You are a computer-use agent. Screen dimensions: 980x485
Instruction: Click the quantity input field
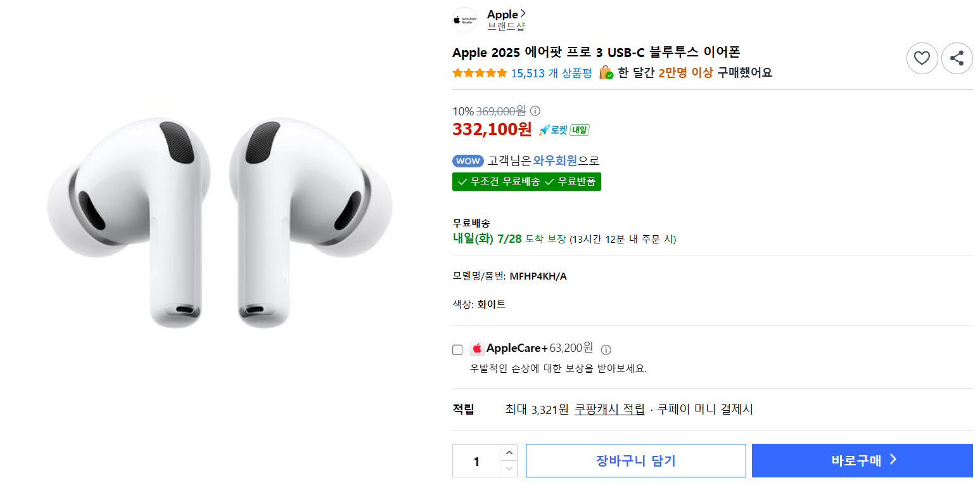point(476,461)
